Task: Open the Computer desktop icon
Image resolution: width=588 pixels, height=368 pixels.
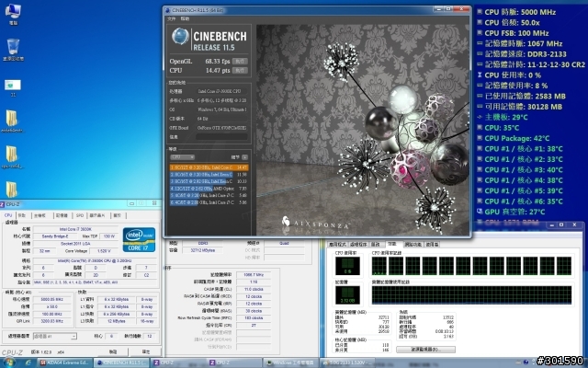Action: click(13, 15)
